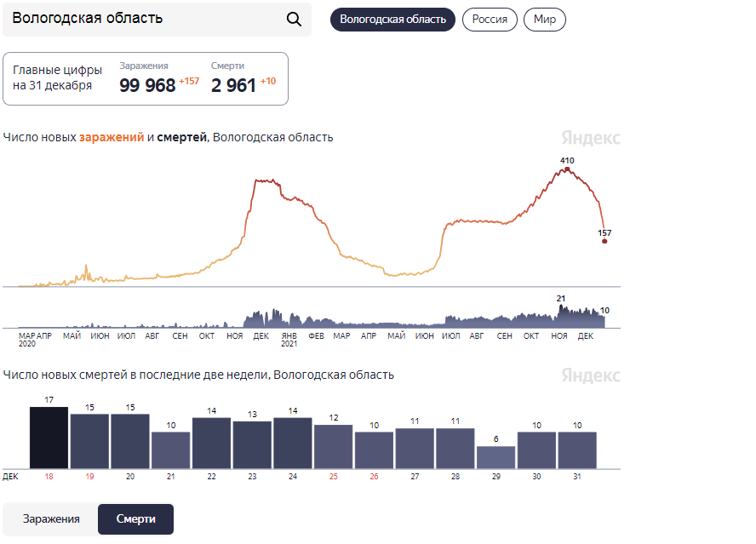Click the Яндекс watermark on bar chart
The width and height of the screenshot is (756, 544).
pos(591,375)
